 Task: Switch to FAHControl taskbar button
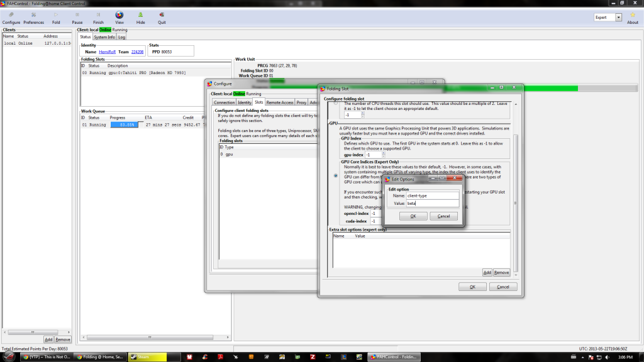(x=394, y=357)
